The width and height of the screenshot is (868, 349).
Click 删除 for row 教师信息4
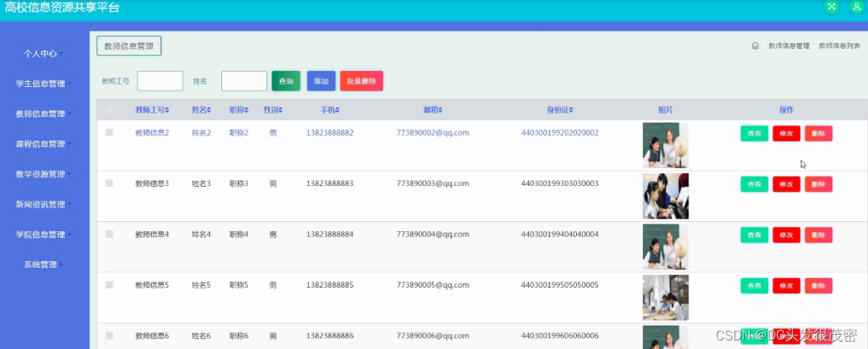coord(818,235)
